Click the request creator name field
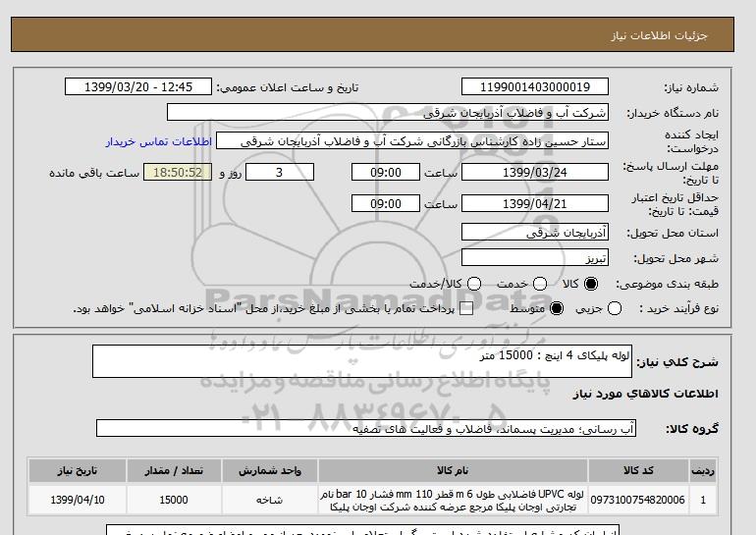The height and width of the screenshot is (535, 756). coord(412,141)
